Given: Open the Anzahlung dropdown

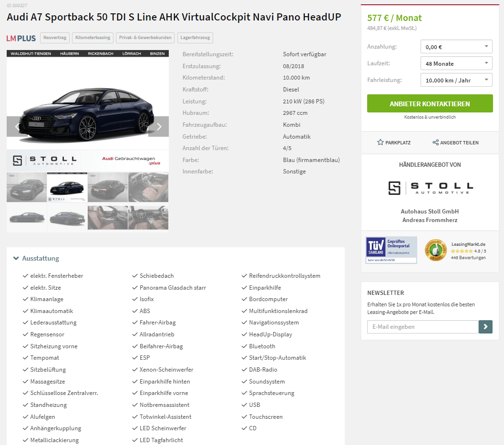Looking at the screenshot, I should click(x=456, y=47).
